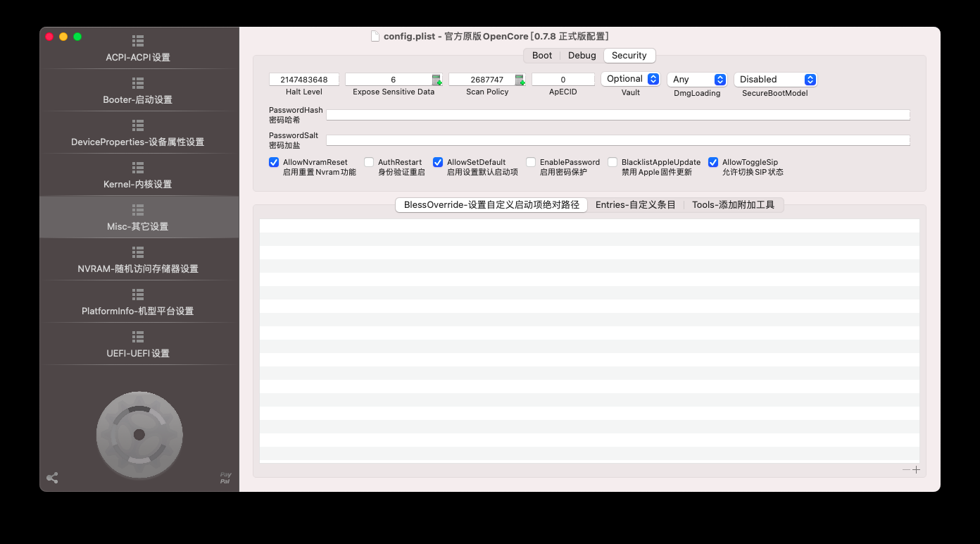This screenshot has width=980, height=544.
Task: Select the NVRAM settings grid icon
Action: pyautogui.click(x=139, y=254)
